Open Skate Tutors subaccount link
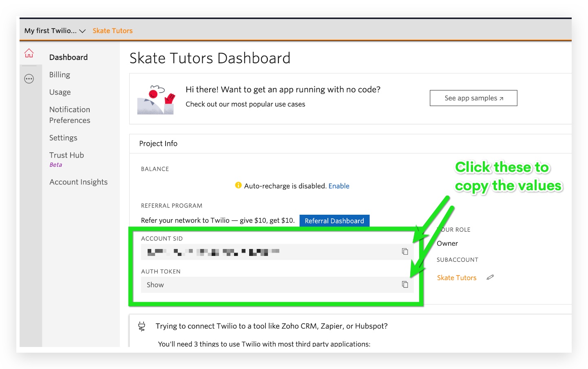 pyautogui.click(x=457, y=278)
